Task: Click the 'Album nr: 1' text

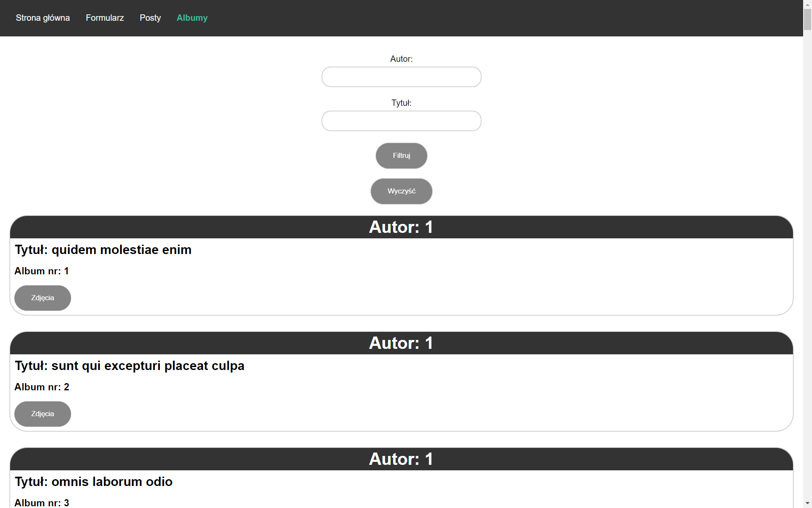Action: (41, 271)
